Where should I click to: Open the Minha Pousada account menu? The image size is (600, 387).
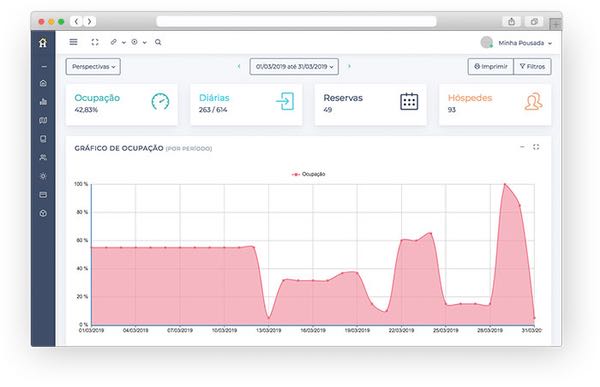tap(525, 43)
